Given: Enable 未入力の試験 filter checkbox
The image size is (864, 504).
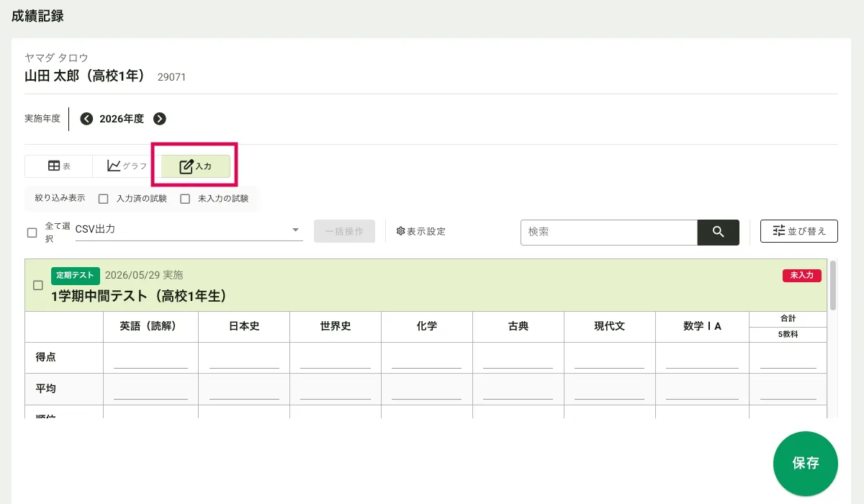Looking at the screenshot, I should click(185, 199).
